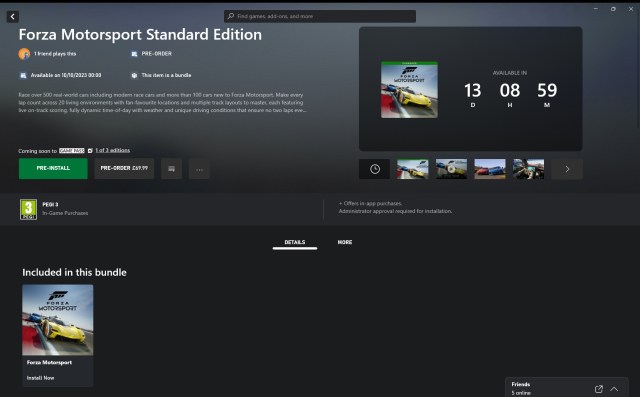Select the cockpit view thumbnail
Image resolution: width=640 pixels, height=397 pixels.
tap(528, 169)
